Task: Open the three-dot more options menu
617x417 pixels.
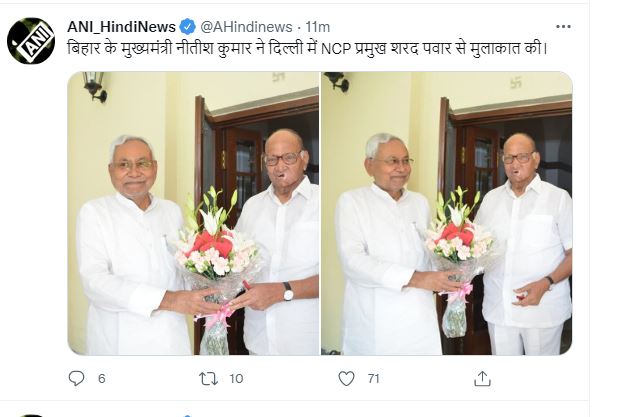Action: [563, 27]
